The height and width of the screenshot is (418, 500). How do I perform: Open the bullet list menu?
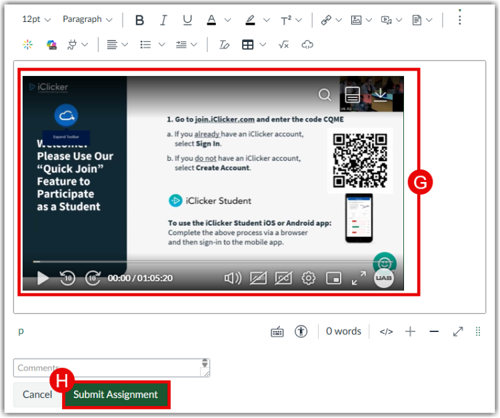pyautogui.click(x=145, y=45)
